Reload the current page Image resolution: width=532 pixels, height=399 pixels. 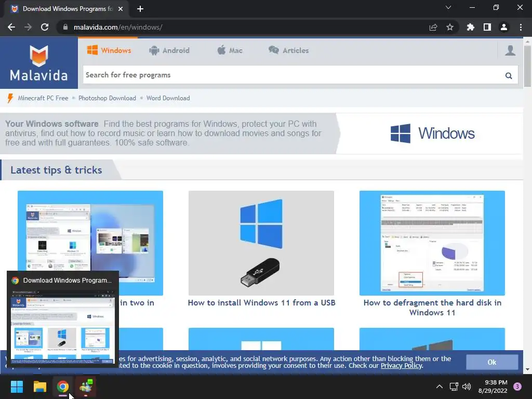point(45,27)
